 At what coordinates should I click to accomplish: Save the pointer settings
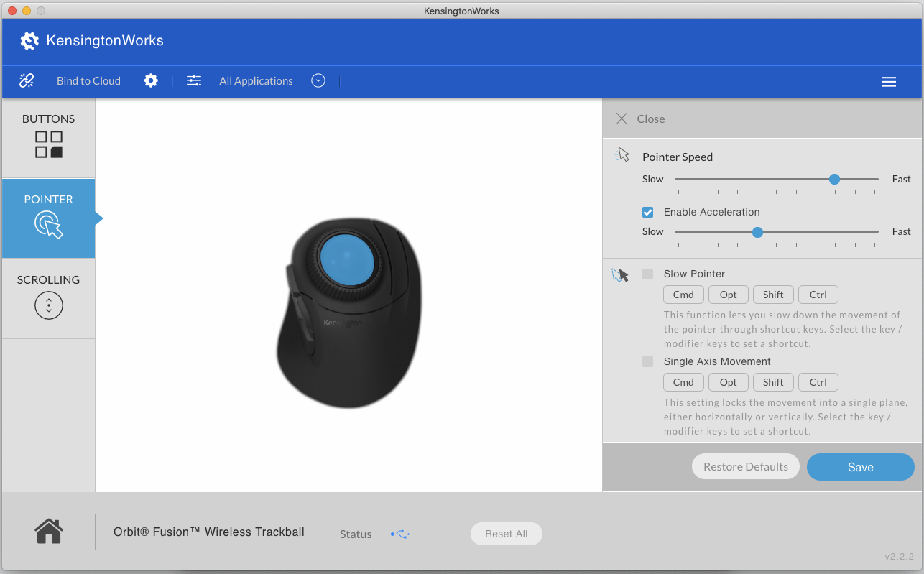coord(860,466)
